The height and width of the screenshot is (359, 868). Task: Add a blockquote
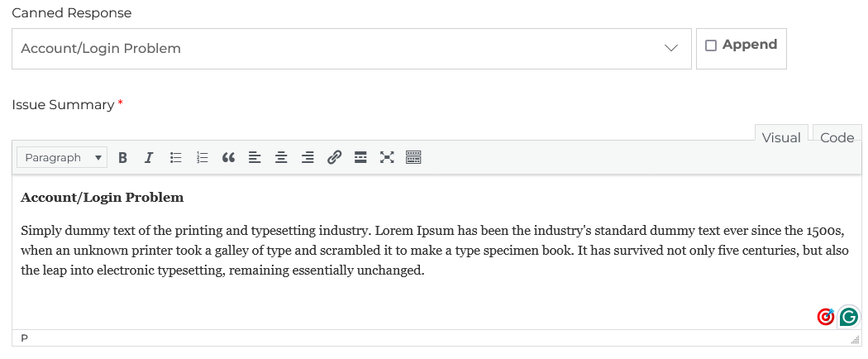229,157
